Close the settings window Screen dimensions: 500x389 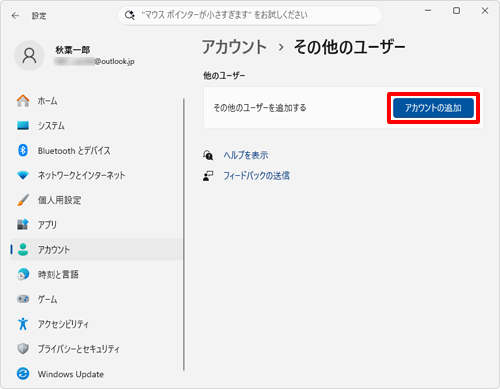pos(485,11)
